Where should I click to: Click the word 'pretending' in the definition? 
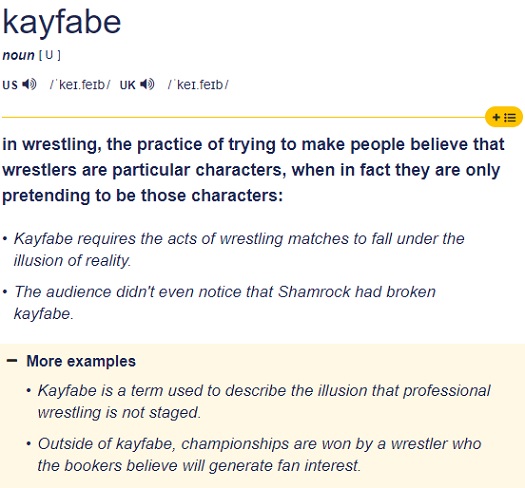point(46,196)
